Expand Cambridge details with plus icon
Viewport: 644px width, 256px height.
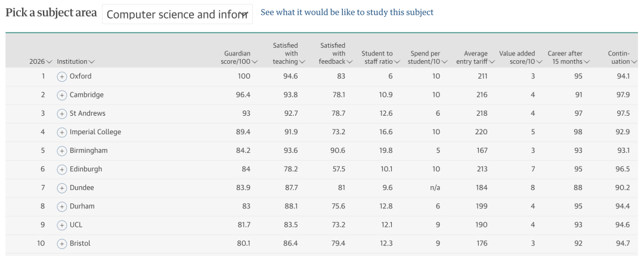(x=62, y=95)
